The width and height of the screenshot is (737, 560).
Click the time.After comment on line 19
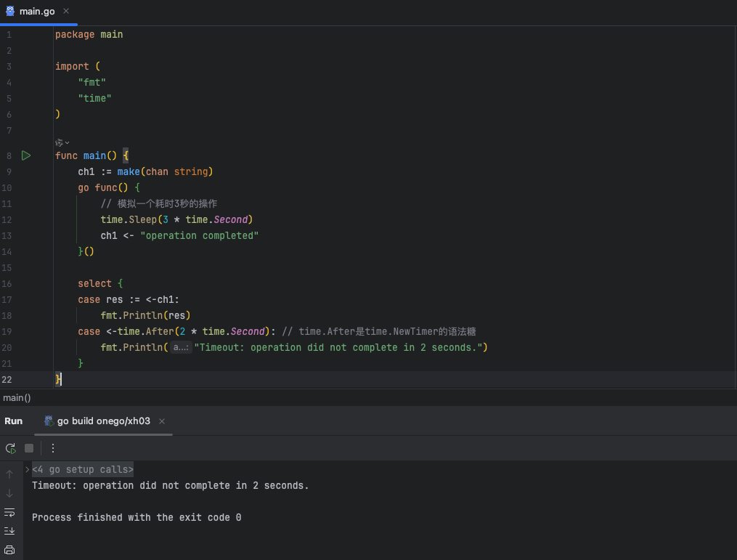click(379, 331)
